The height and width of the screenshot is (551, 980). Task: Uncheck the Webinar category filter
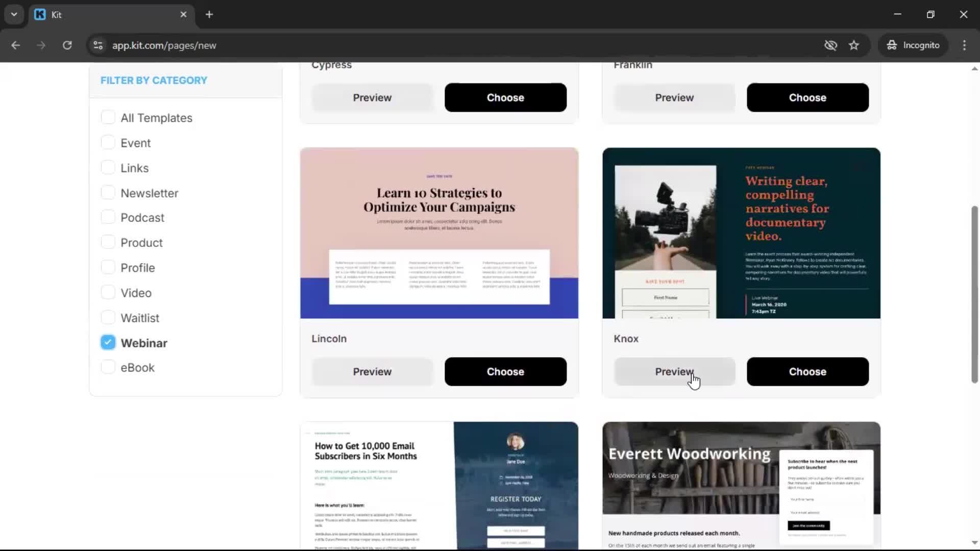point(108,342)
